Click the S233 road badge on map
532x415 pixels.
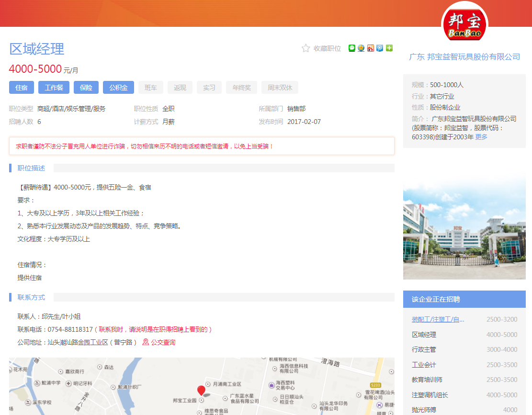pos(375,385)
